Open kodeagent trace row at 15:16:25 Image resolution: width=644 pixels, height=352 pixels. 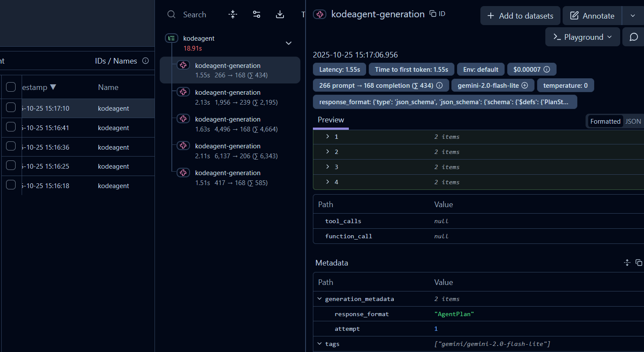click(77, 166)
